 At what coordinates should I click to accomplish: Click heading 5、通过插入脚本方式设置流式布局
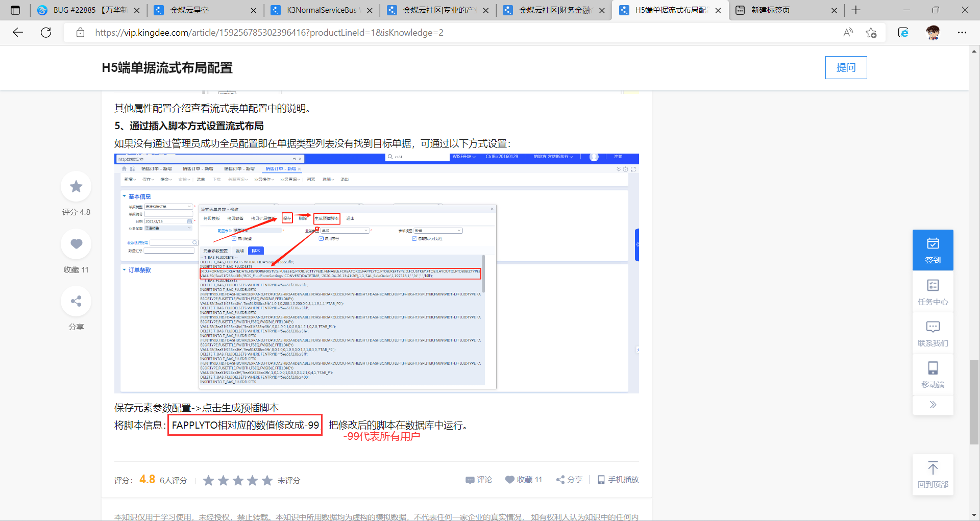click(x=189, y=126)
